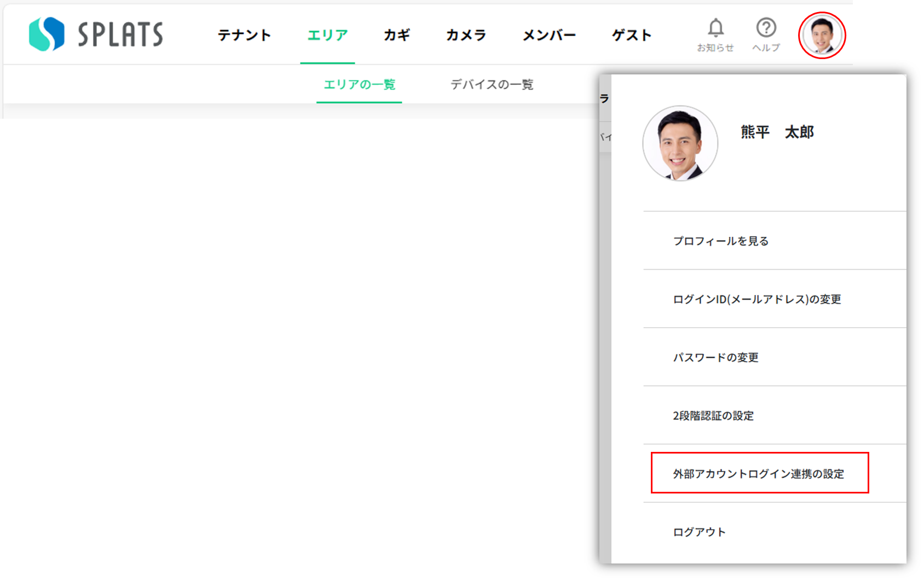The width and height of the screenshot is (924, 581).
Task: Open 外部アカウントログイン連携の設定
Action: click(759, 474)
